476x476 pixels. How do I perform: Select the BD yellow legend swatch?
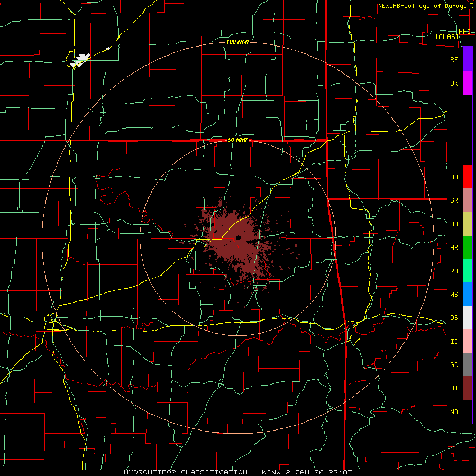pos(467,224)
